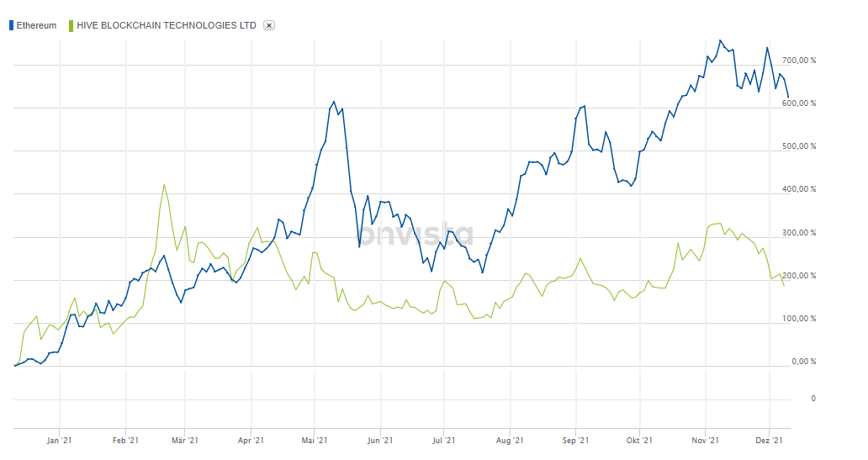Click the Jun '21 axis label

point(380,441)
